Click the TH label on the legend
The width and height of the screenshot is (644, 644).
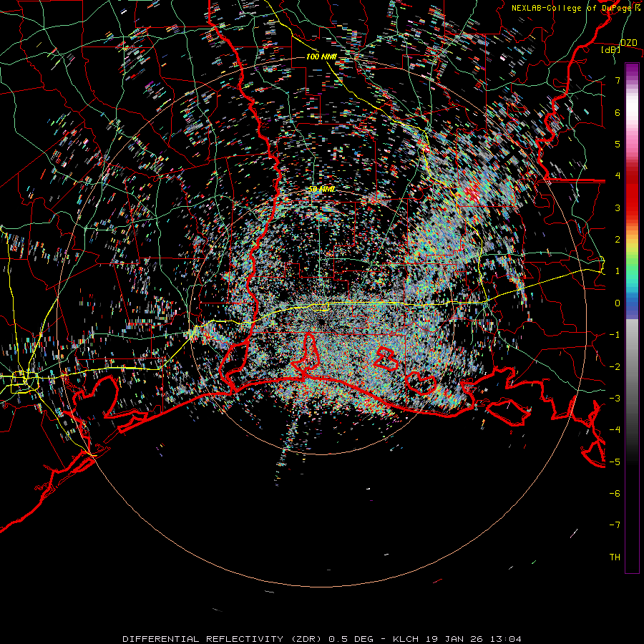click(615, 557)
